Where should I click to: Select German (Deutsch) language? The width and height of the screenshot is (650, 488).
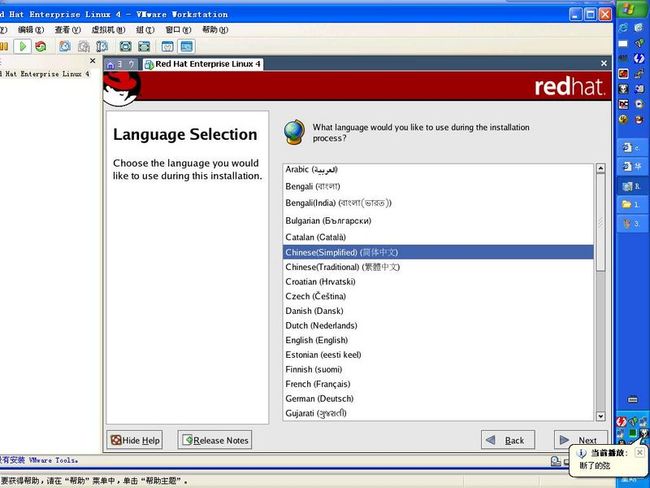(439, 398)
